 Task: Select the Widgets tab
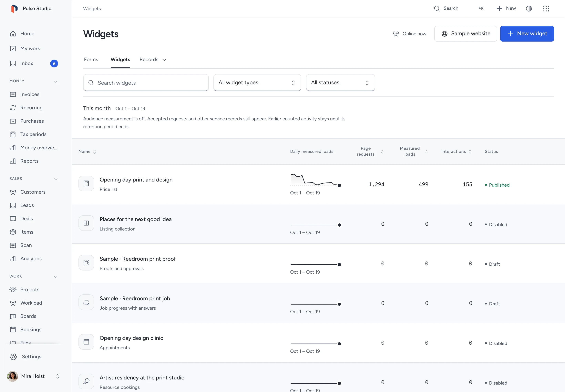(120, 59)
